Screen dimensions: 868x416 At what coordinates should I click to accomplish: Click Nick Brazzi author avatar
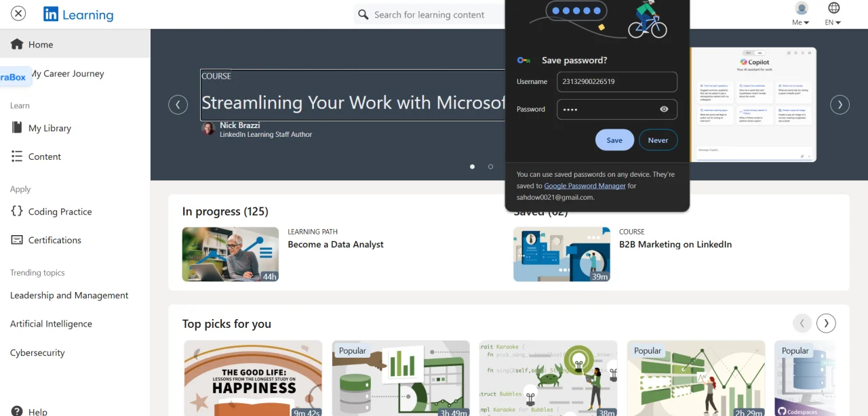208,129
